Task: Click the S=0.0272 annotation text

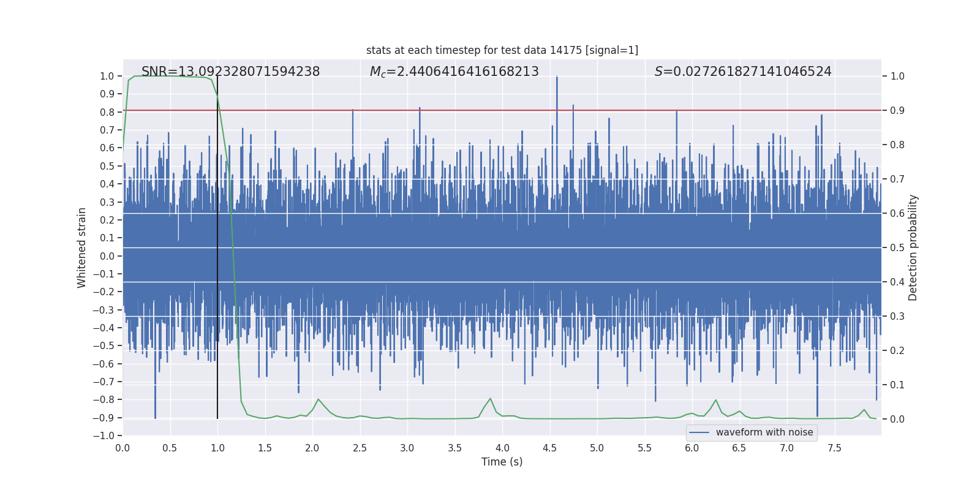Action: click(743, 72)
